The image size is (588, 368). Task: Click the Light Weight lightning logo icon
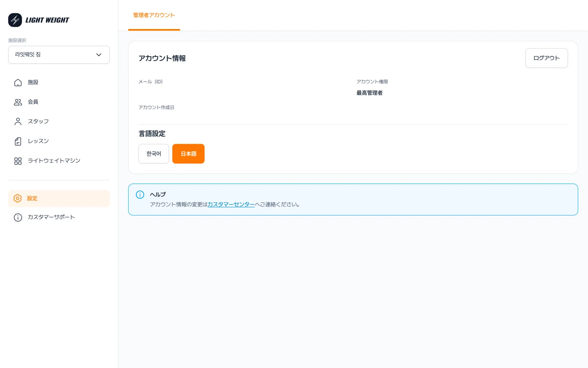15,20
